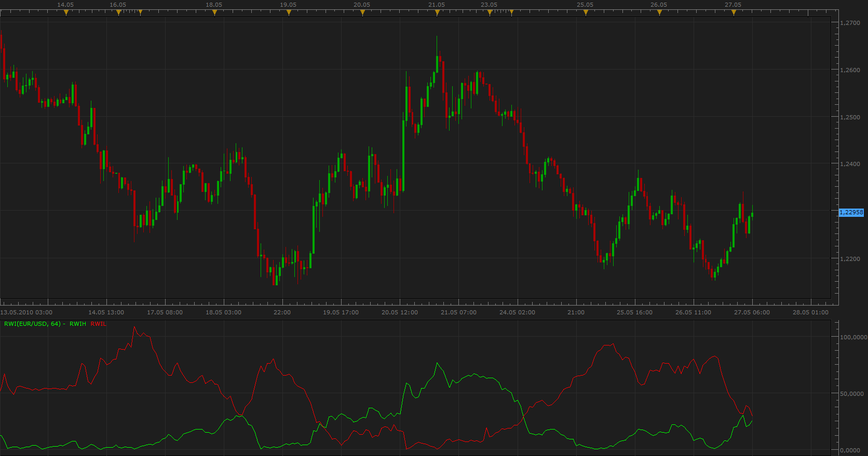Select the triangle day marker under 18.05
This screenshot has height=456, width=868.
coord(214,13)
